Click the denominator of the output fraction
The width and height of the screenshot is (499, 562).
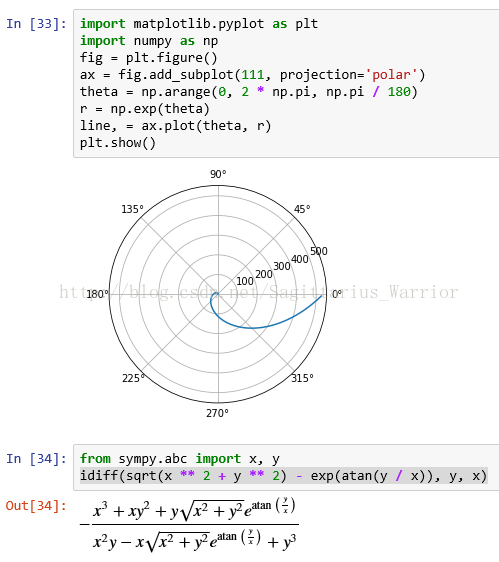click(195, 541)
